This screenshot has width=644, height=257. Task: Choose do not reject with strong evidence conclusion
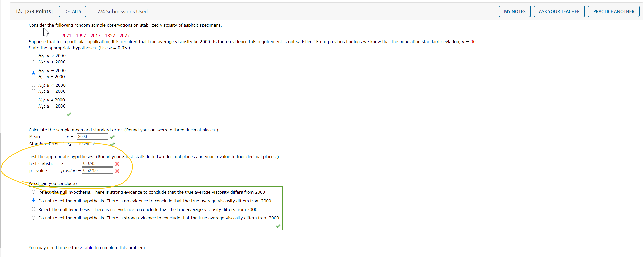pyautogui.click(x=33, y=218)
